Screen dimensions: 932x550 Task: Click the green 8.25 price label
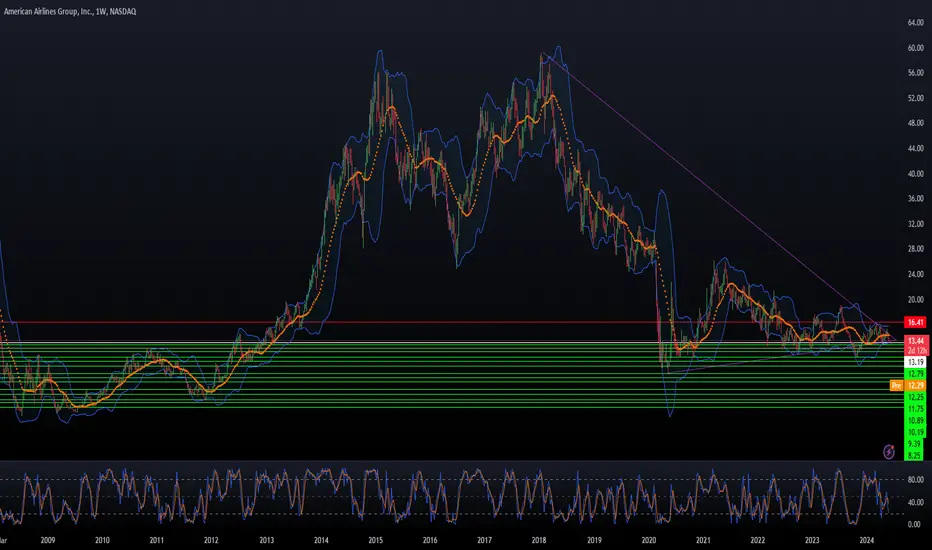(914, 455)
